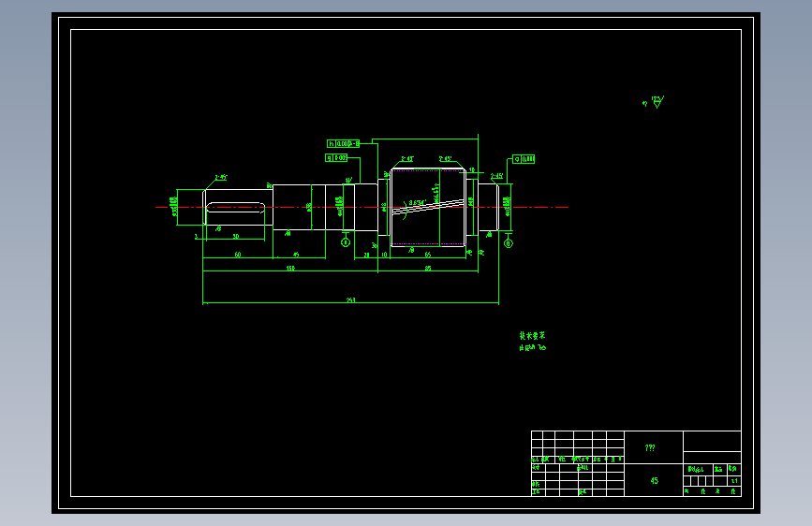Click the "2-45°" chamfer note at the left end
The height and width of the screenshot is (526, 812).
[221, 178]
